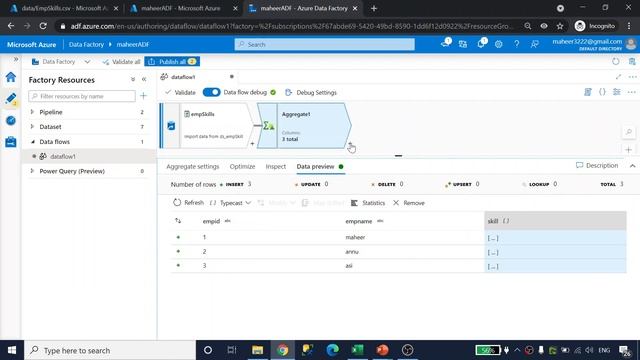This screenshot has height=360, width=640.
Task: Add transformation after Aggregate1 plus
Action: (x=350, y=144)
